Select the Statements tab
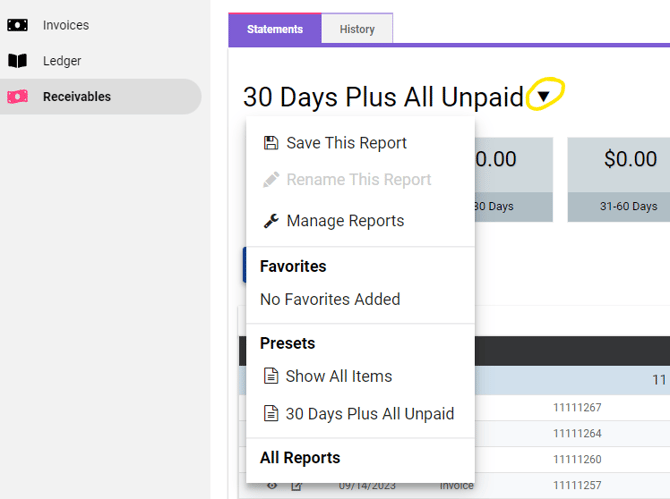Image resolution: width=670 pixels, height=499 pixels. (x=275, y=29)
